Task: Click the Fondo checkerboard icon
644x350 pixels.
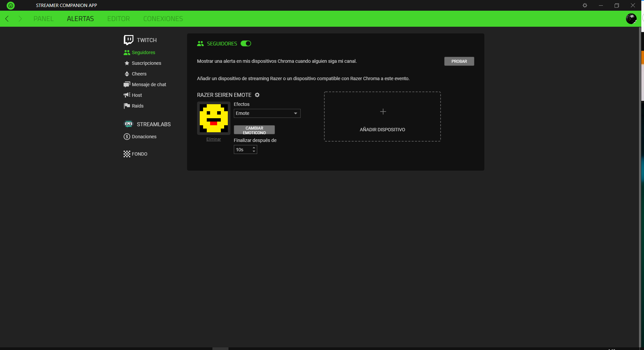Action: pos(127,154)
